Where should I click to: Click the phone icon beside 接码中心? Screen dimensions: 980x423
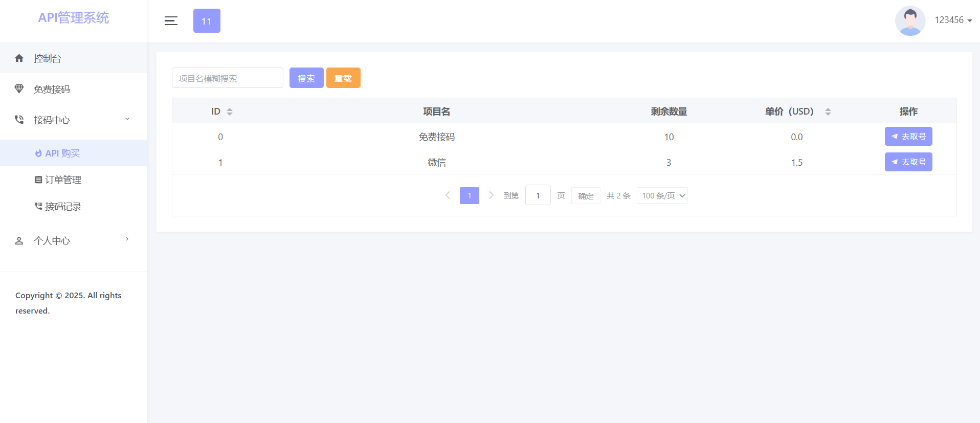19,120
